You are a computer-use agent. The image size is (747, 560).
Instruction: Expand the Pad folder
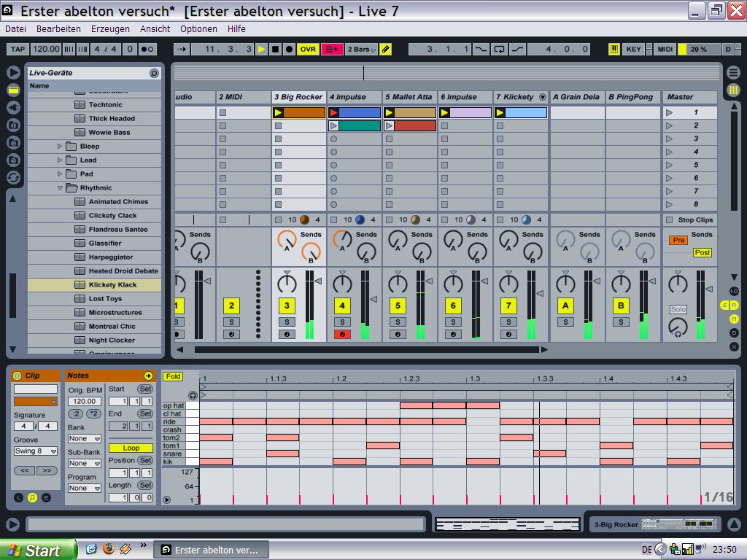(60, 174)
